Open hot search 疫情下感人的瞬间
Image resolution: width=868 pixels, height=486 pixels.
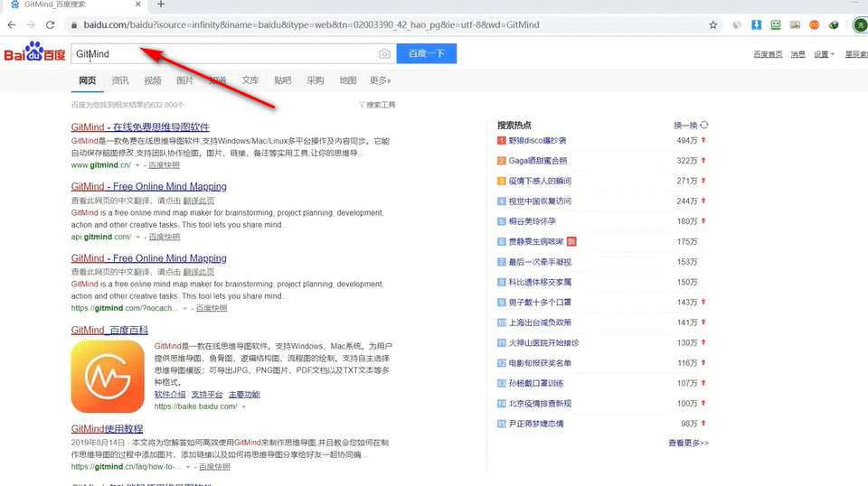[x=540, y=181]
